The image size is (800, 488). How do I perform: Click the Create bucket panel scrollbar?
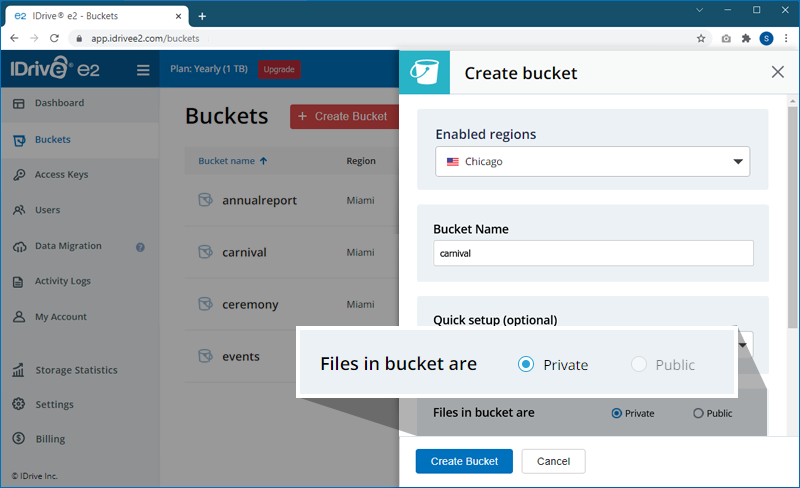[792, 217]
